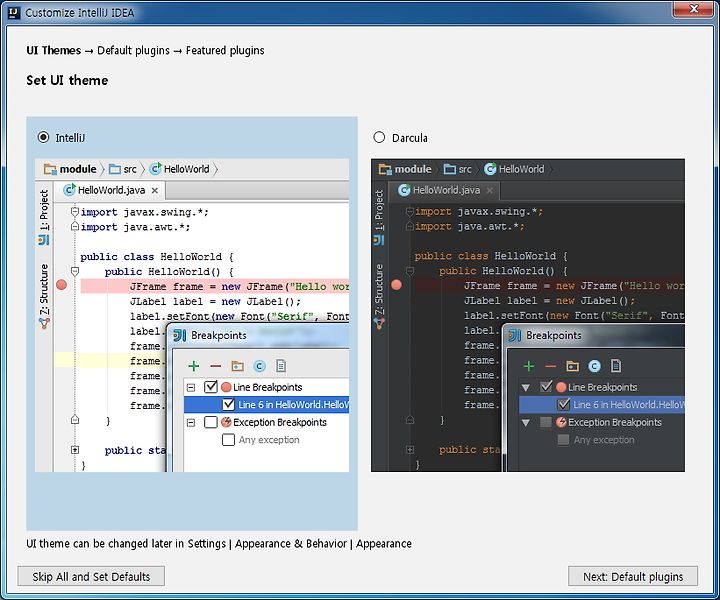Open HelloWorld.java tab in Darcula preview

pyautogui.click(x=445, y=190)
